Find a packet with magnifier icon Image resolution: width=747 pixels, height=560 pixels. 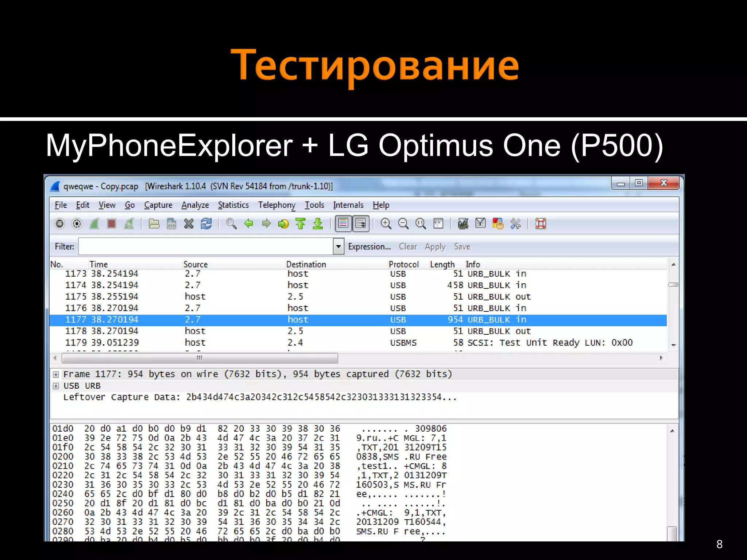[231, 223]
